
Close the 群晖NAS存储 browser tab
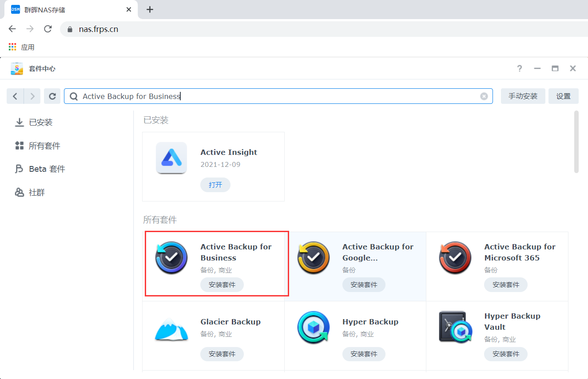point(129,9)
